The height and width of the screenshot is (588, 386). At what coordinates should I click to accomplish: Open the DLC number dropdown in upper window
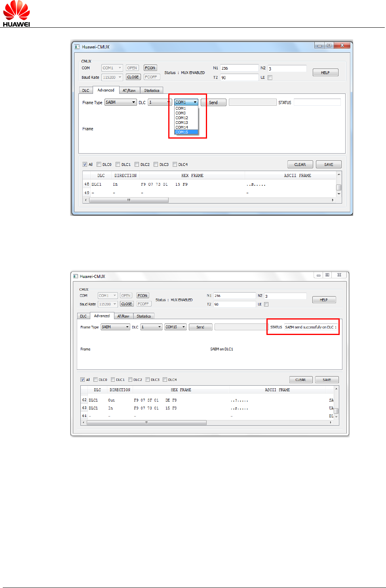(x=160, y=102)
